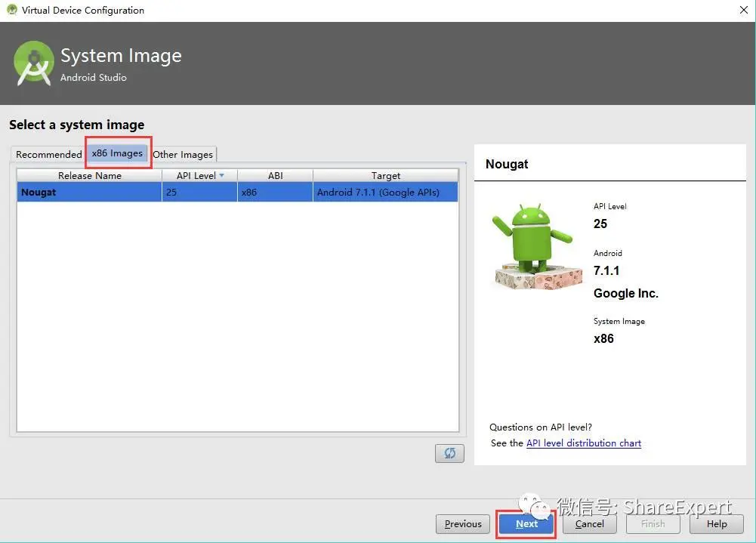Close the Virtual Device Configuration window
The height and width of the screenshot is (543, 756).
[743, 10]
